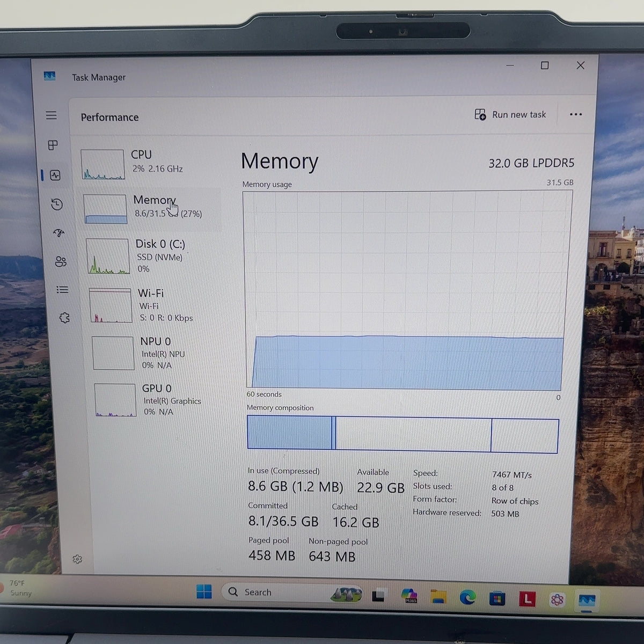The width and height of the screenshot is (644, 644).
Task: Open Task Manager settings gear
Action: [x=77, y=559]
